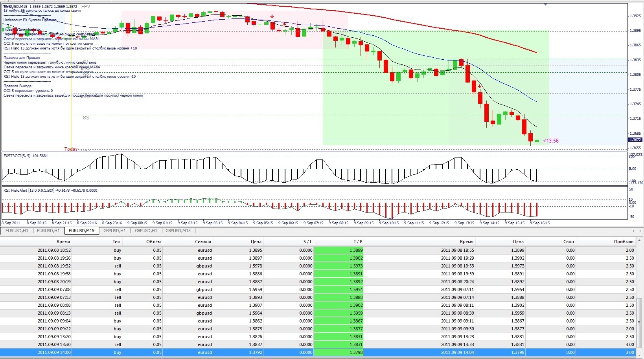
Task: Select the trade opened 2011.09.09 13:20
Action: [318, 337]
